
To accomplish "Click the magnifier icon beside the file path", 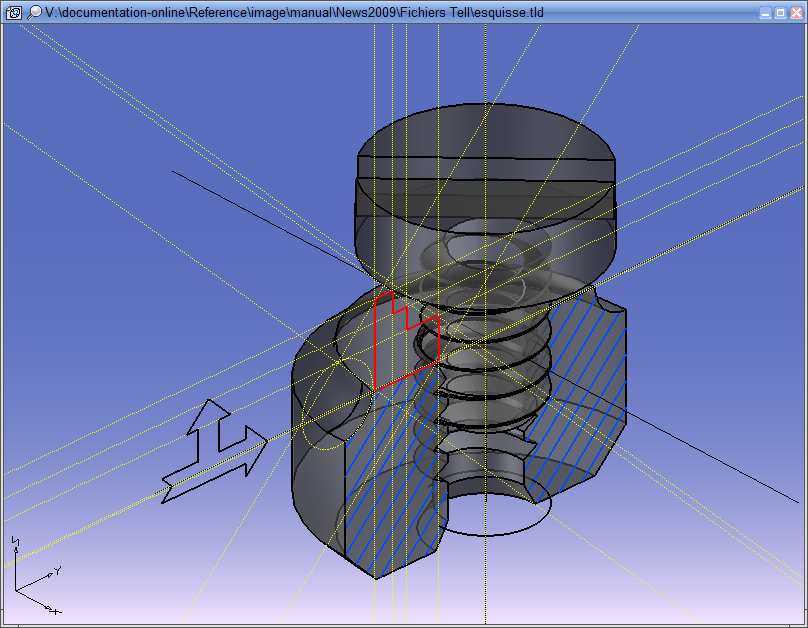I will [x=36, y=12].
